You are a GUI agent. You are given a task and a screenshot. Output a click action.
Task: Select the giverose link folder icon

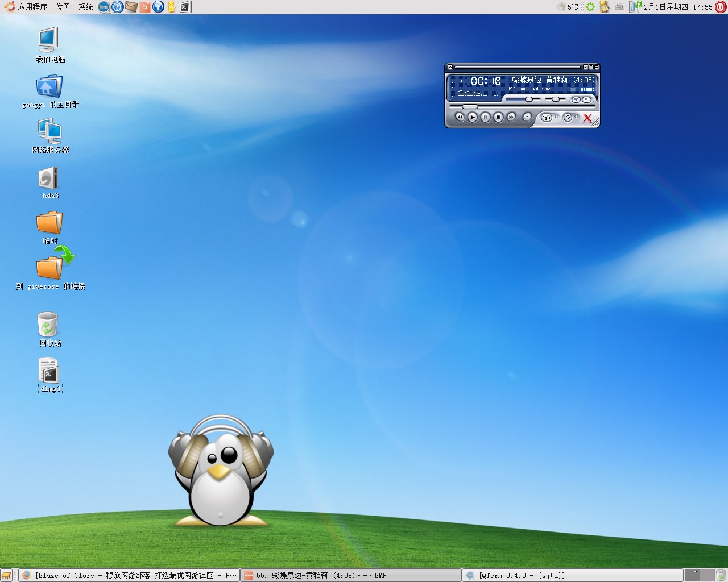(x=50, y=268)
